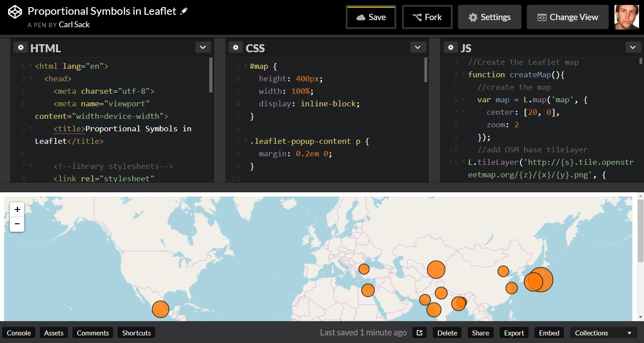The width and height of the screenshot is (644, 343).
Task: Edit pen title with pencil icon
Action: pos(184,12)
